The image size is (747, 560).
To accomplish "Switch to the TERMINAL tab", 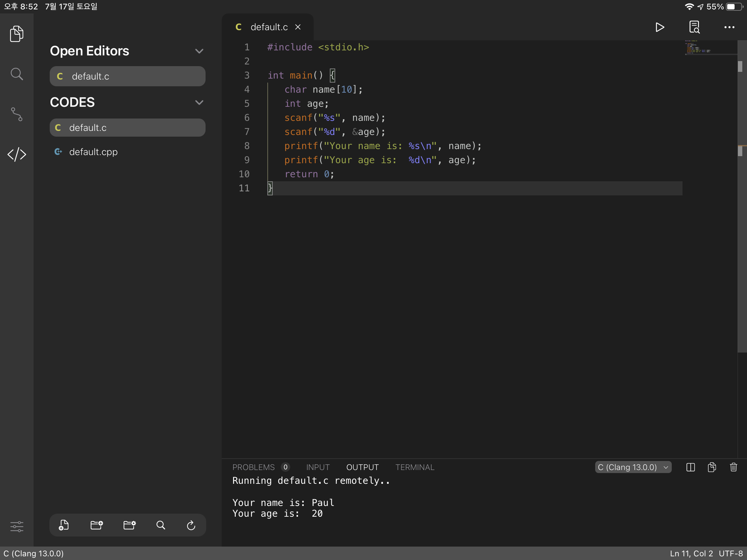I will (x=414, y=467).
